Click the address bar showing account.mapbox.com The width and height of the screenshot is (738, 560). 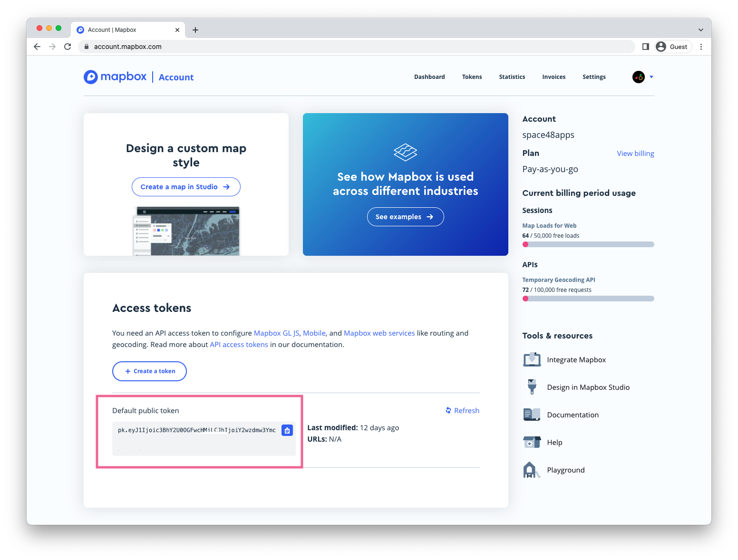[357, 47]
